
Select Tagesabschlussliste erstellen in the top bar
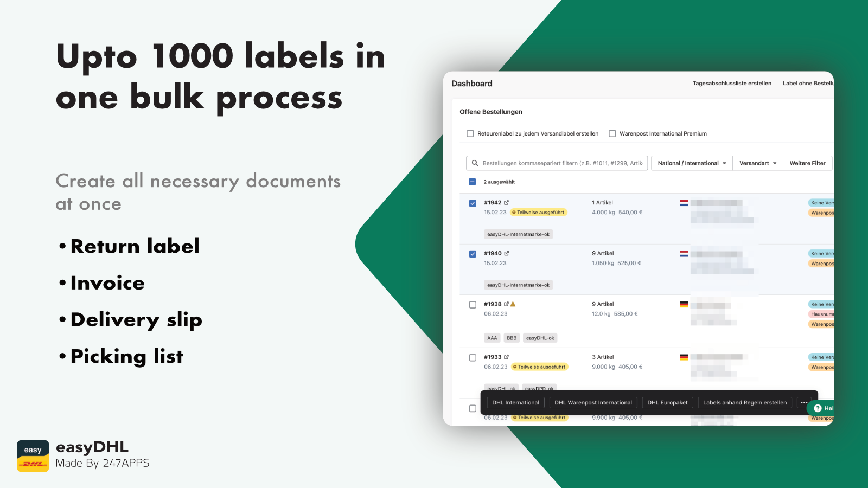(x=732, y=84)
